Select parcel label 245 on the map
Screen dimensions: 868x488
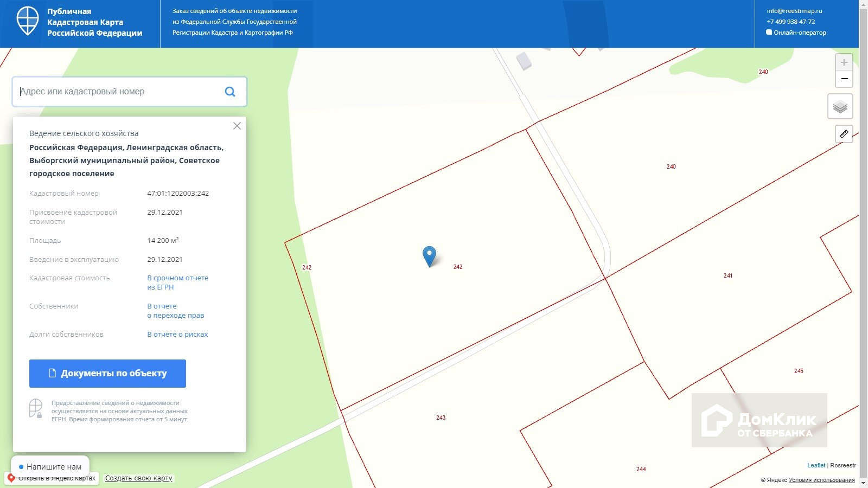point(799,371)
